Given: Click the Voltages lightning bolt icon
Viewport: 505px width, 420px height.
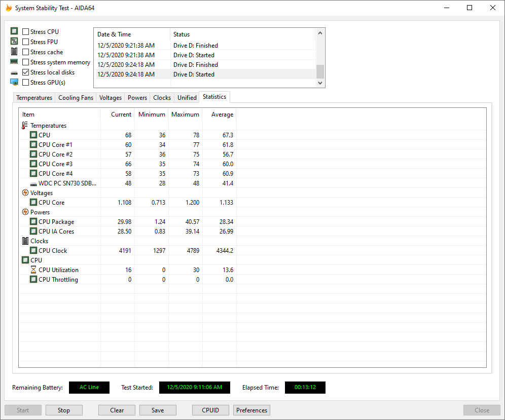Looking at the screenshot, I should (x=25, y=193).
